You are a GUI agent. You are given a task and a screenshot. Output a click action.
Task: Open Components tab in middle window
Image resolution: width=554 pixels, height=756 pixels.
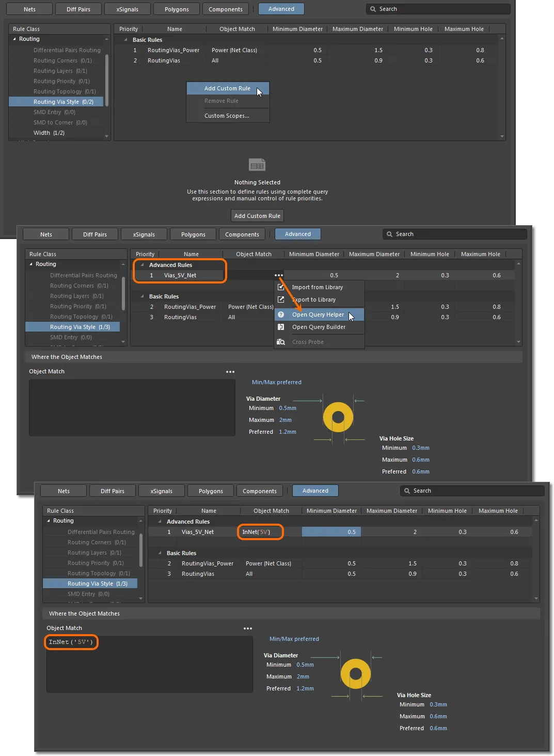pos(242,234)
